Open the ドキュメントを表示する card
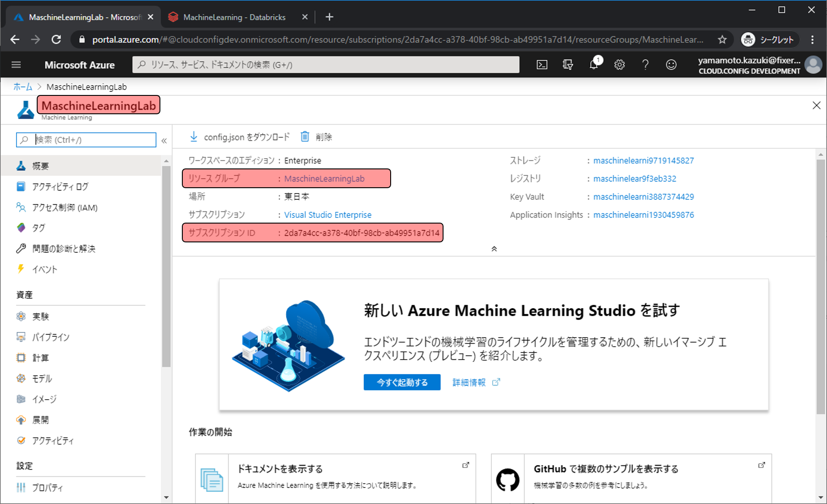This screenshot has height=504, width=827. pyautogui.click(x=335, y=478)
